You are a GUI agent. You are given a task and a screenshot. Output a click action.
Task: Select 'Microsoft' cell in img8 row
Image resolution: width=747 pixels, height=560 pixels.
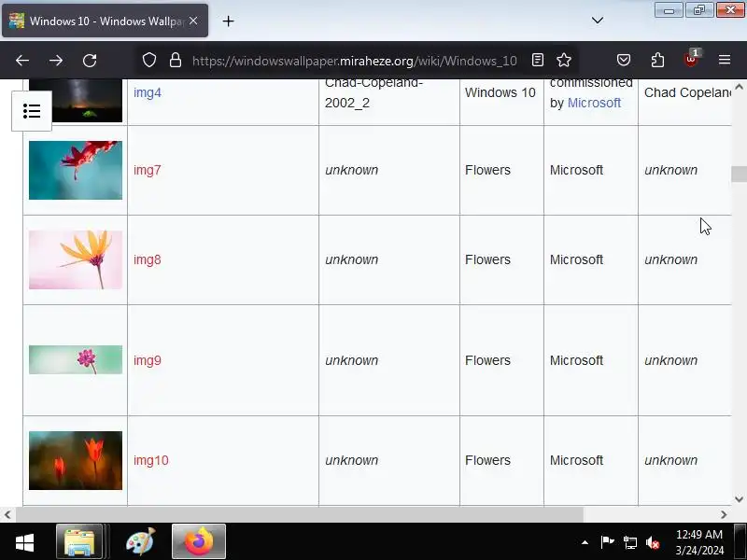click(576, 259)
